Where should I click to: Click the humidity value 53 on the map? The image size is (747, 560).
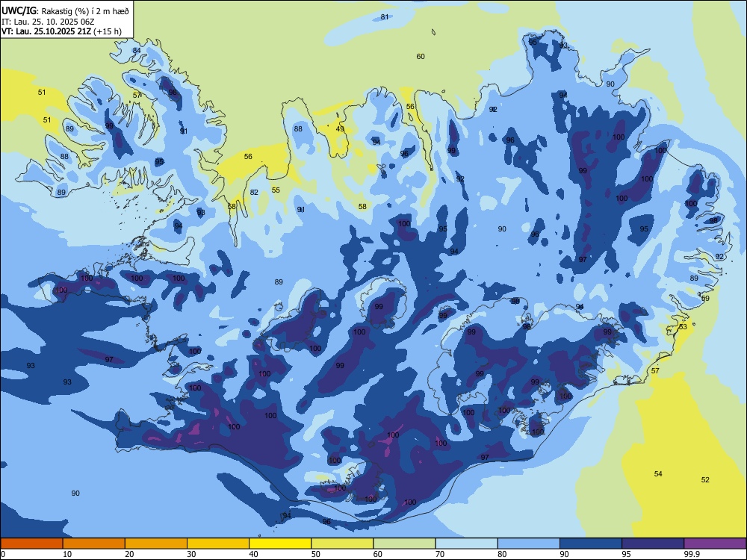pyautogui.click(x=684, y=327)
